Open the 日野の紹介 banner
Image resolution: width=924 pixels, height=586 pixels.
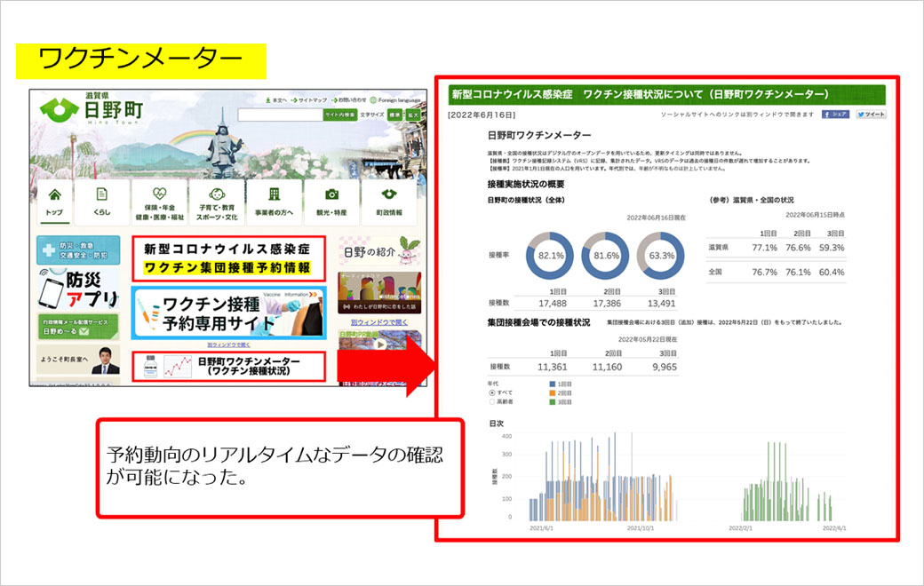380,251
